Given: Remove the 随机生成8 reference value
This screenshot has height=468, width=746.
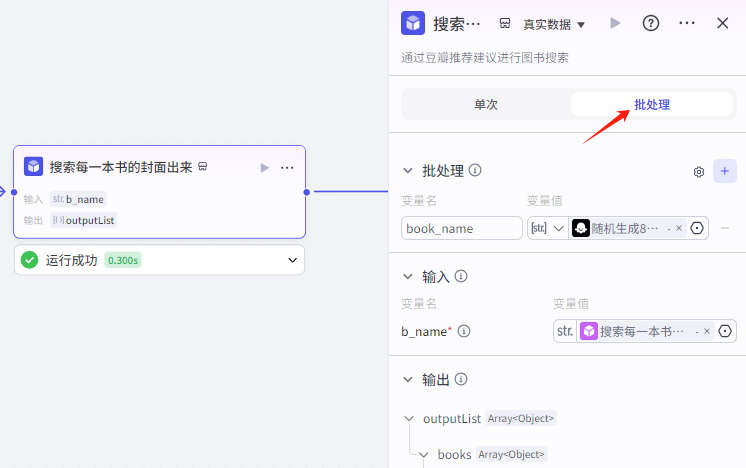Looking at the screenshot, I should 679,228.
